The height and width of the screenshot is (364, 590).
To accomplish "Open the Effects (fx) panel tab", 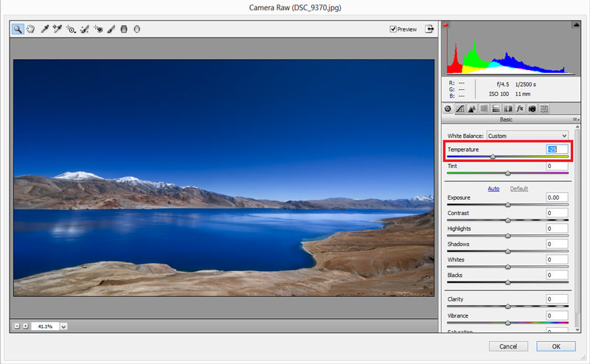I will tap(519, 108).
